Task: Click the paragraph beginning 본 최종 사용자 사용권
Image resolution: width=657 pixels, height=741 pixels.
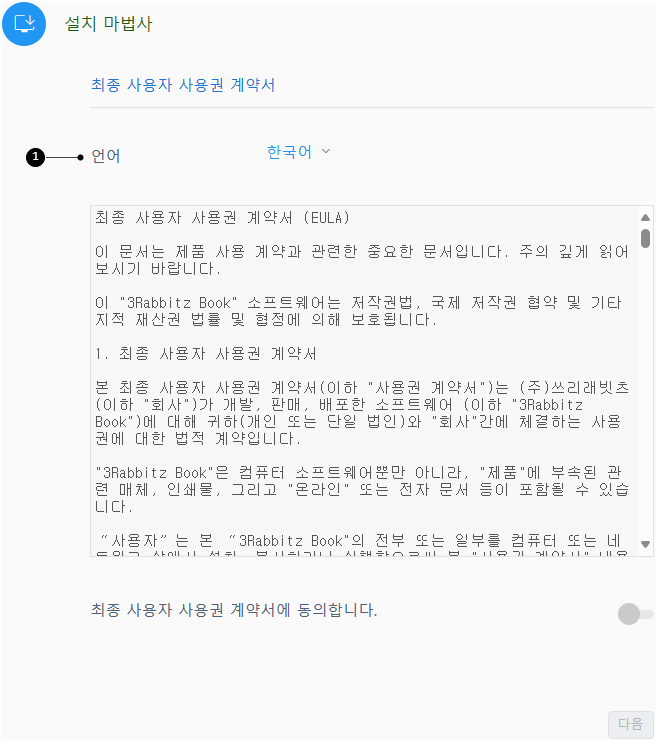Action: click(x=362, y=413)
